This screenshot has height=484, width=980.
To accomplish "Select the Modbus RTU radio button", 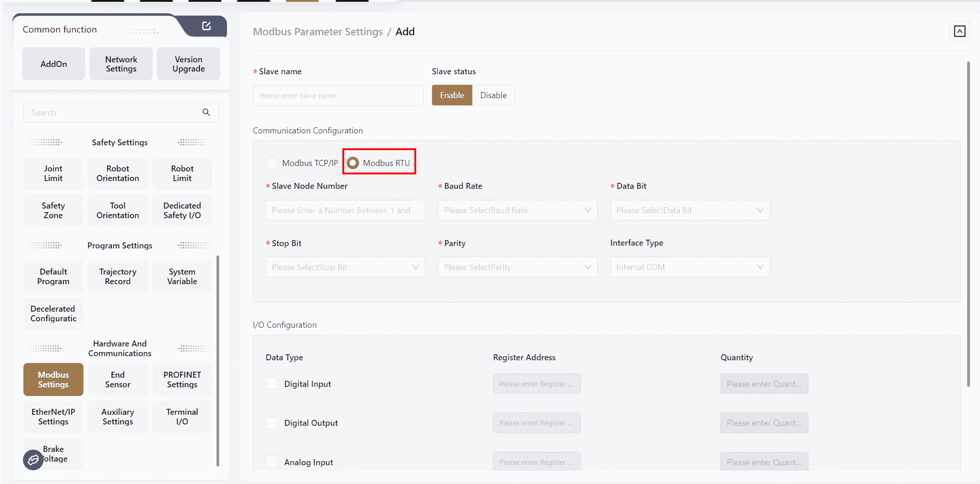I will point(353,163).
